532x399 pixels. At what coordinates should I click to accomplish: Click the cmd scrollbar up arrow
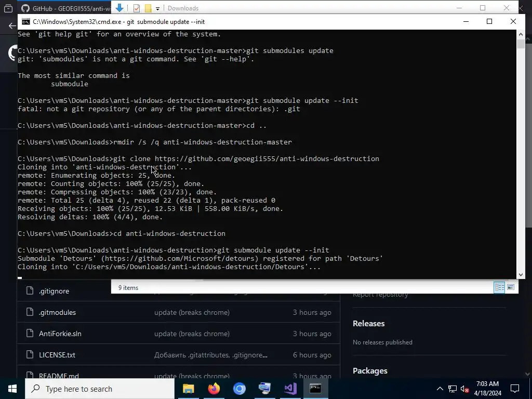coord(521,34)
